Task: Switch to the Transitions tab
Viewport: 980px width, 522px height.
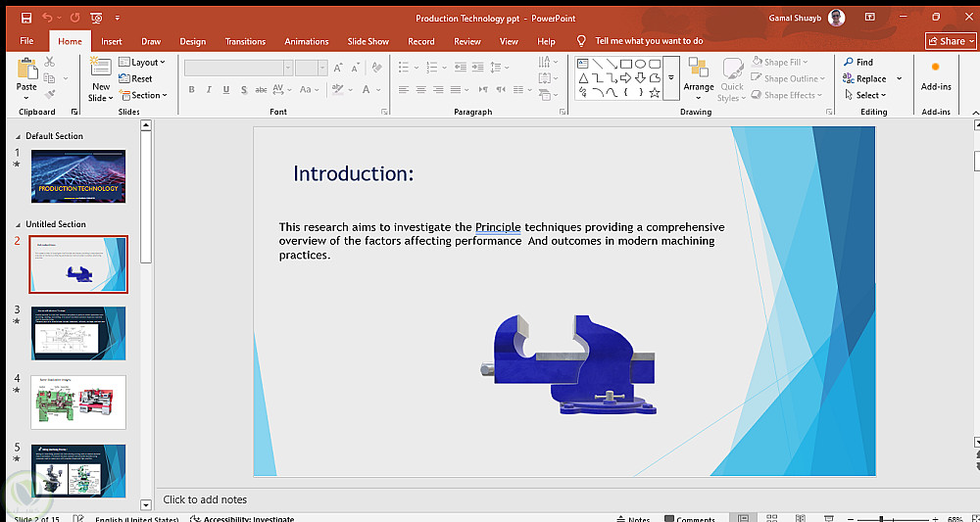Action: click(245, 41)
